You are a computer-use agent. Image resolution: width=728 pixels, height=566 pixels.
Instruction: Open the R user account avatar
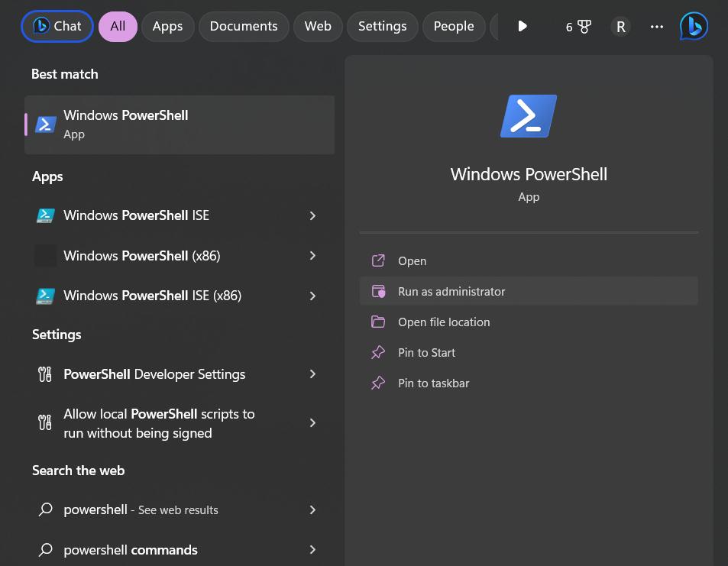pos(620,27)
